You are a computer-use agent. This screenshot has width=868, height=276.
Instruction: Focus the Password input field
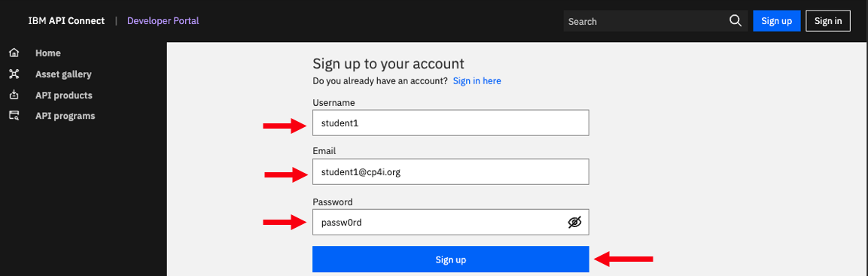click(x=451, y=223)
